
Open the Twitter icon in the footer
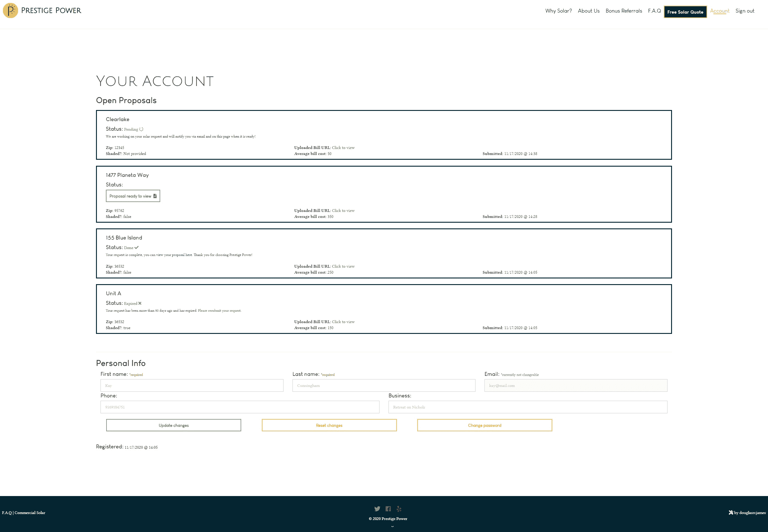[x=377, y=509]
